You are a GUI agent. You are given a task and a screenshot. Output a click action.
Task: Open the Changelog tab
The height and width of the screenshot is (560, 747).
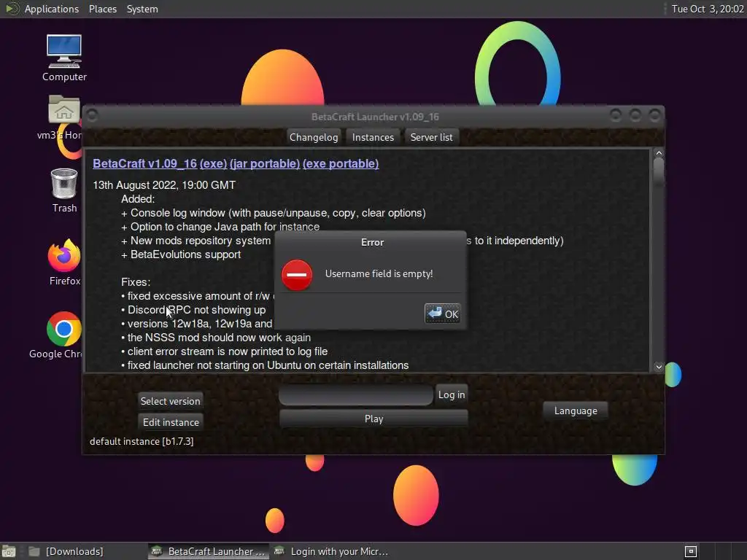314,137
